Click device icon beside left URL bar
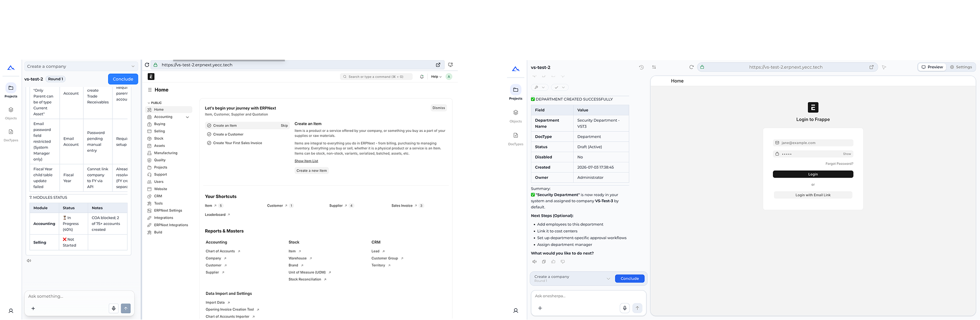Image resolution: width=980 pixels, height=320 pixels. pos(450,64)
